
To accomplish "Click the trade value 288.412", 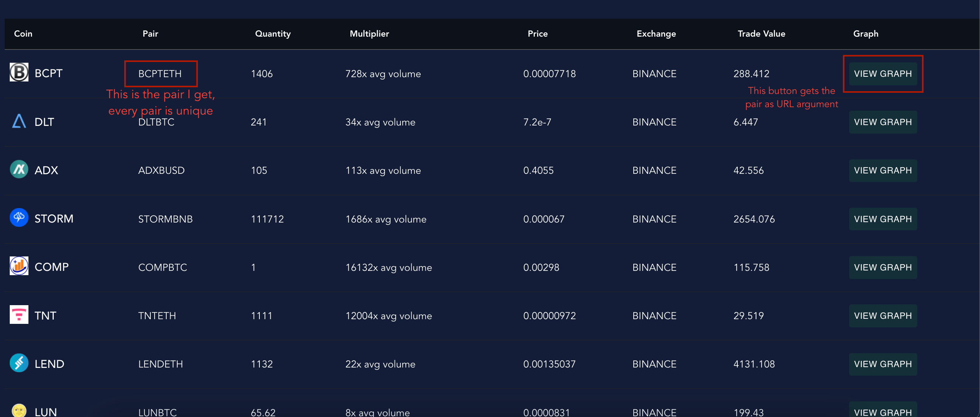I will [752, 74].
